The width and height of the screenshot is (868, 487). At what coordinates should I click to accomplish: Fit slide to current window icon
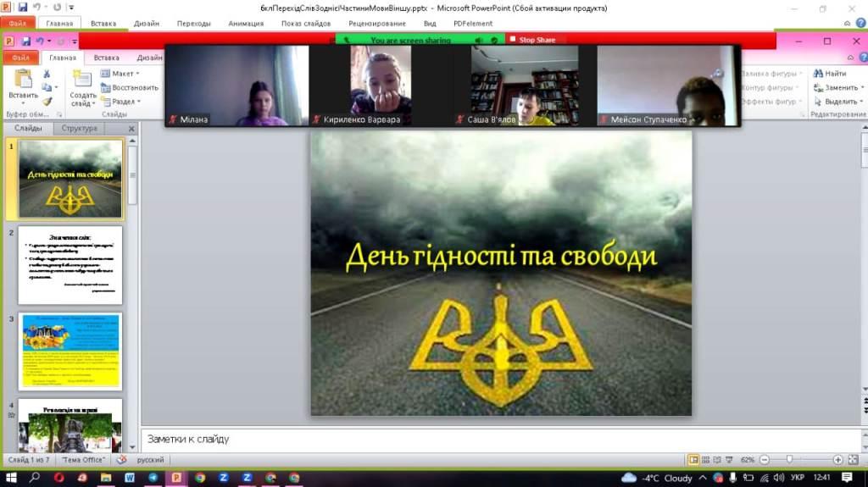pos(853,460)
